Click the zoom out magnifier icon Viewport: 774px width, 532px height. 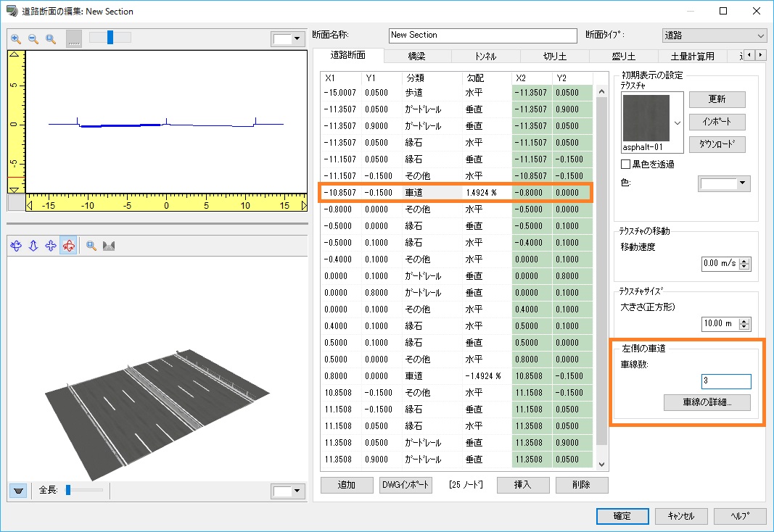[x=33, y=38]
